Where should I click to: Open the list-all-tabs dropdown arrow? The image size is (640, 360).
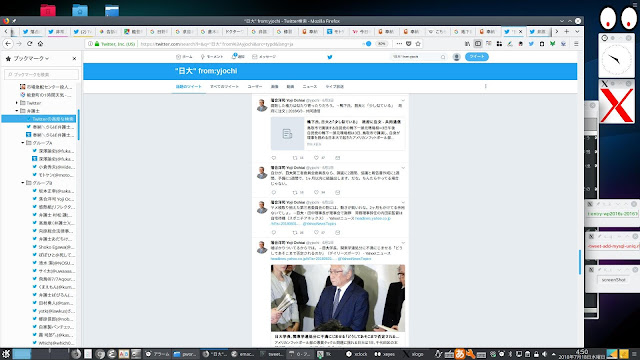pyautogui.click(x=577, y=31)
